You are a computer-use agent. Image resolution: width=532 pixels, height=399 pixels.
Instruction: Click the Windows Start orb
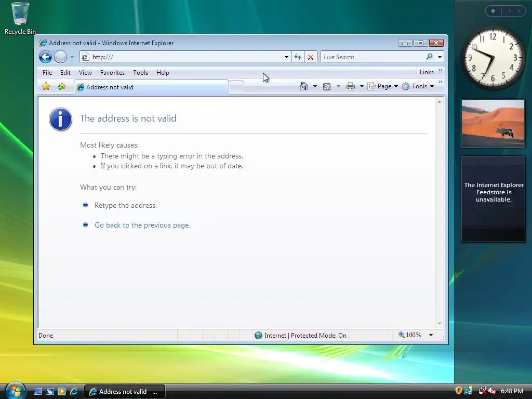click(x=15, y=391)
